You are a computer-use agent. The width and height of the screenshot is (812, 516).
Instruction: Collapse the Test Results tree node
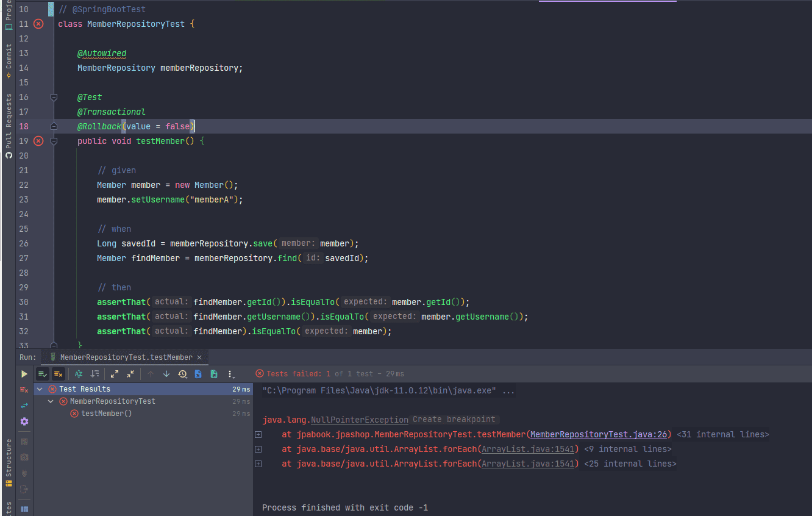point(40,389)
